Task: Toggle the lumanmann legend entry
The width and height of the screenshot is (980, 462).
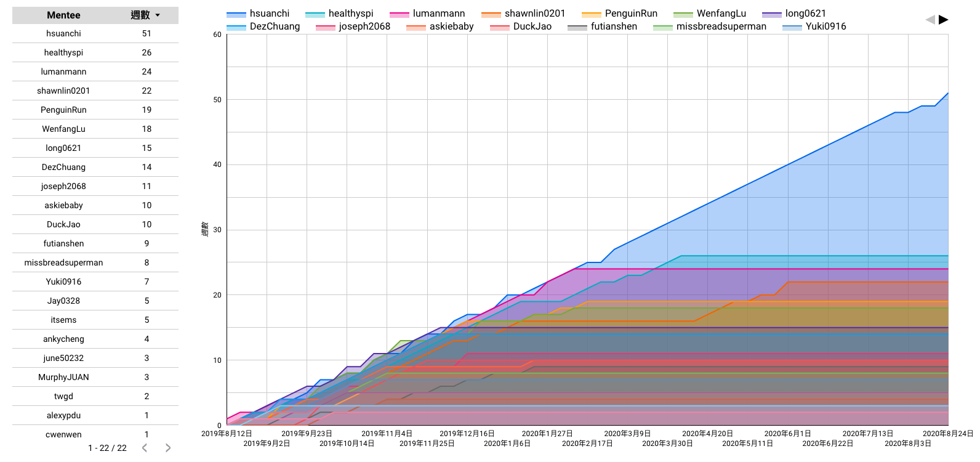Action: click(x=427, y=14)
